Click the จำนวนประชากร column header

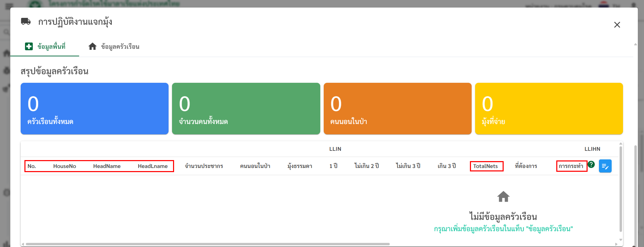[204, 166]
